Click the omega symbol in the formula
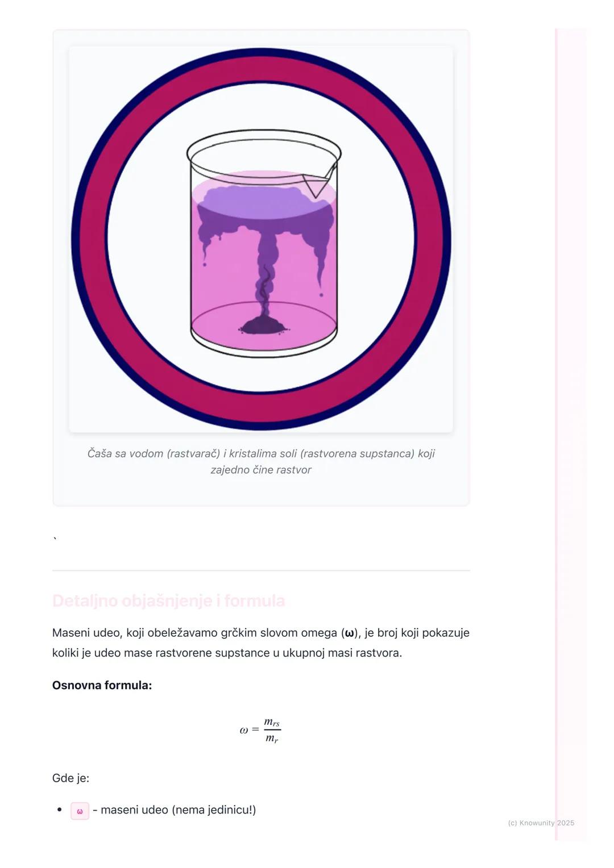This screenshot has width=614, height=868. [x=244, y=730]
